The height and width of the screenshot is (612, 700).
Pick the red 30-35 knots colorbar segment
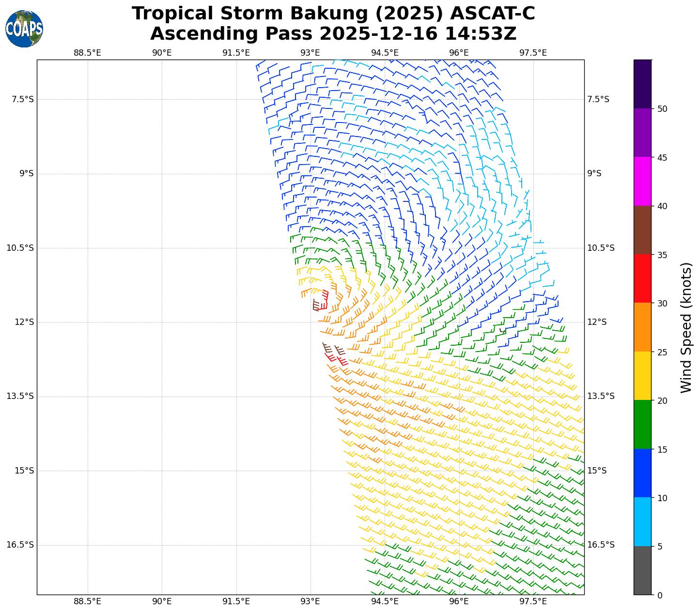click(642, 279)
